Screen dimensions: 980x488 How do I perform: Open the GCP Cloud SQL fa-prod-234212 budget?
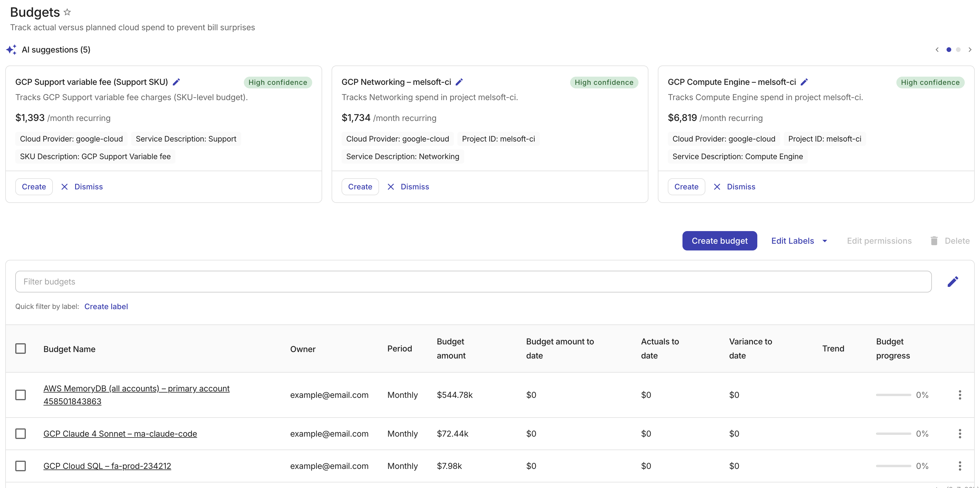pos(107,466)
